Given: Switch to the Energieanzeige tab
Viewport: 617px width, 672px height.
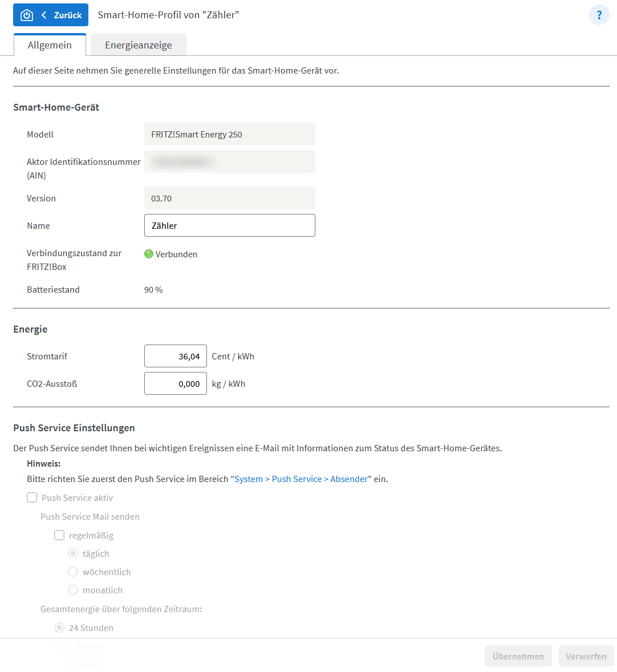Looking at the screenshot, I should click(x=139, y=45).
